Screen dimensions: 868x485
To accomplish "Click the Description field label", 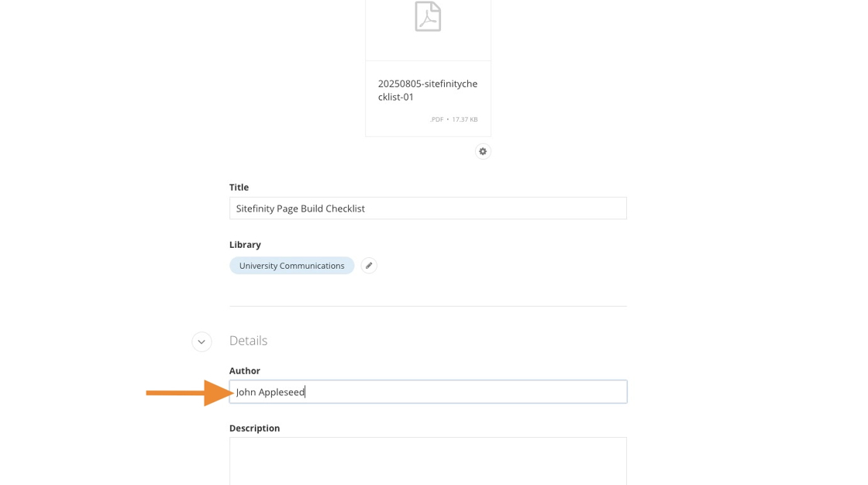I will coord(254,428).
